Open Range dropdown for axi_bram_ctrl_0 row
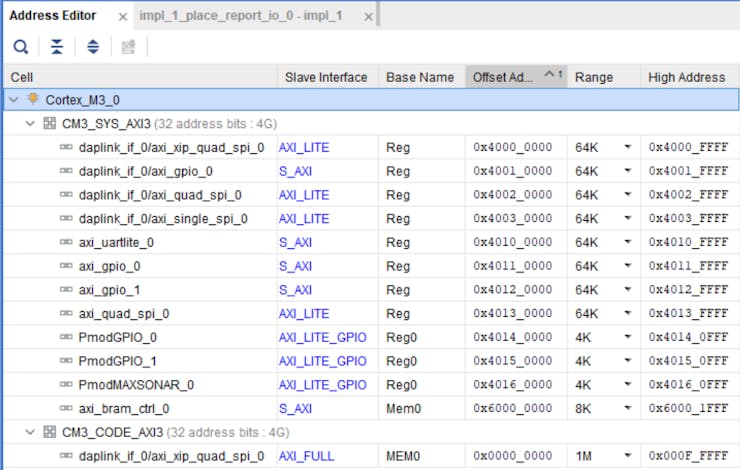The image size is (740, 470). 628,408
